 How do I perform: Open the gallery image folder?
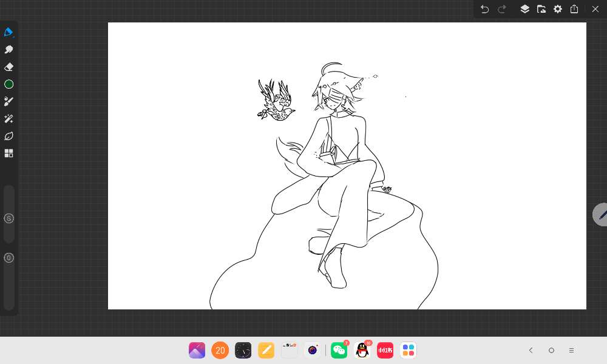pyautogui.click(x=541, y=9)
